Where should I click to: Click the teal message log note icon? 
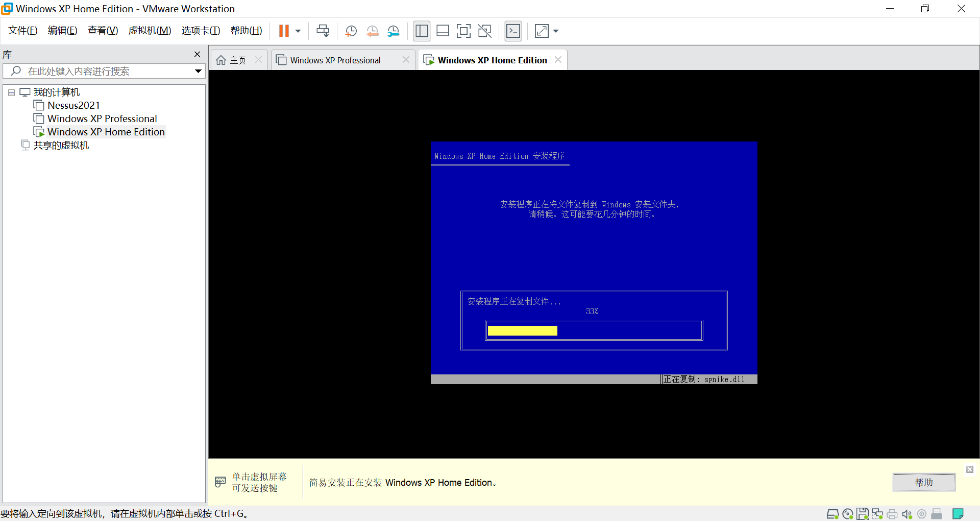[x=958, y=514]
